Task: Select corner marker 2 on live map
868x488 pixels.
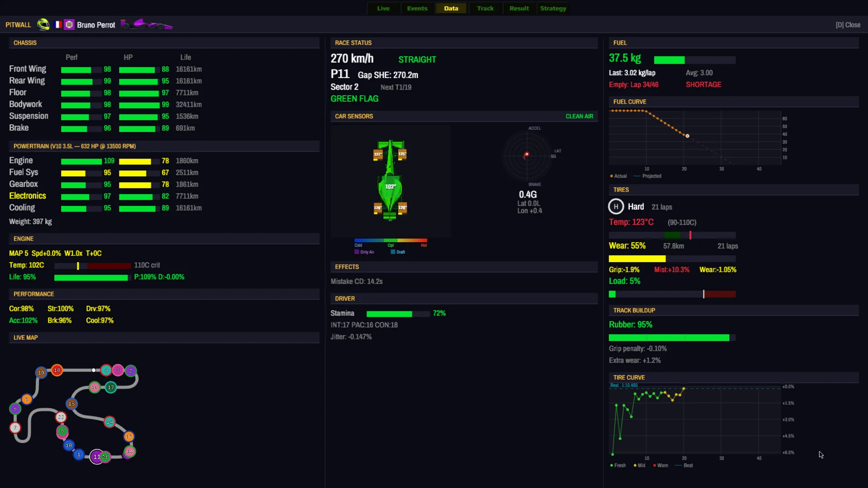Action: (x=131, y=371)
